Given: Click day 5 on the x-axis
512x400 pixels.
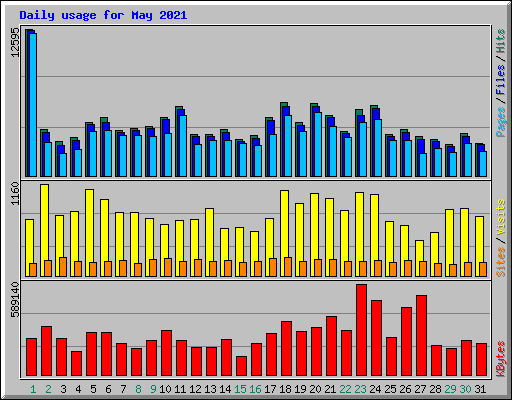Looking at the screenshot, I should [93, 389].
